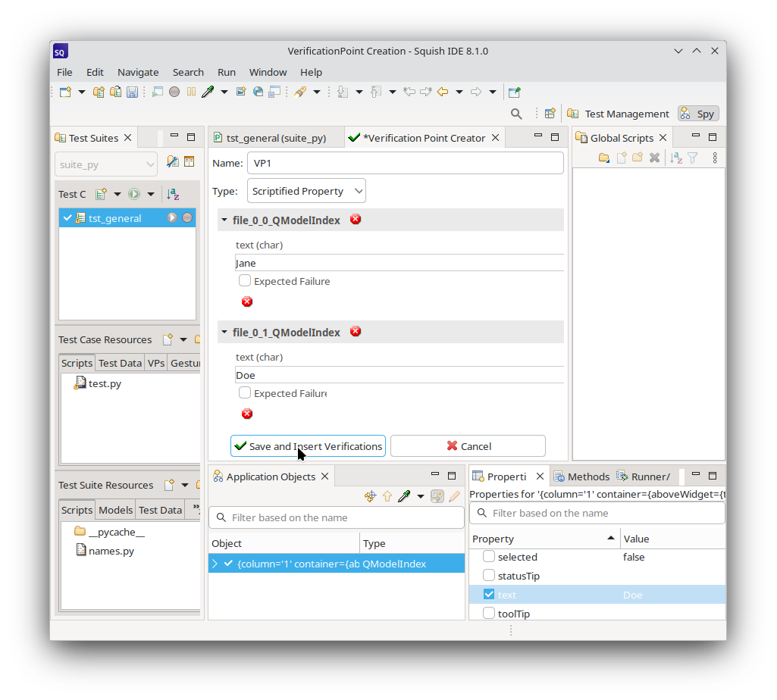
Task: Click the Name field containing VP1
Action: pyautogui.click(x=405, y=163)
